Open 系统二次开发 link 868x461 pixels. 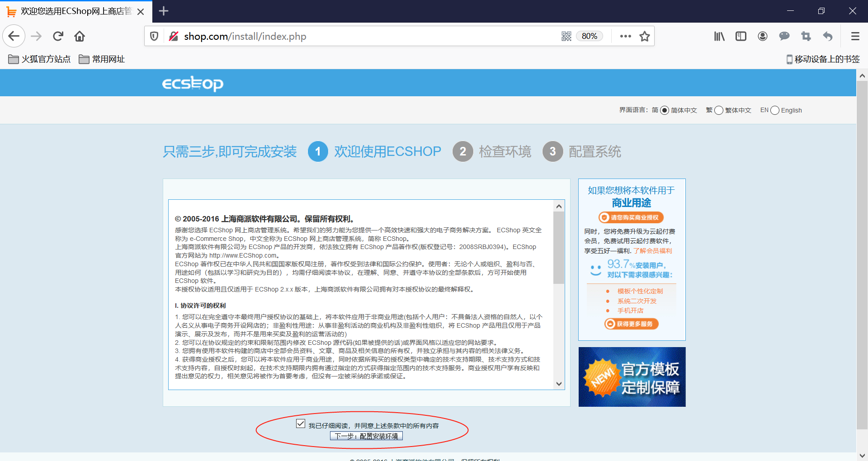click(x=637, y=301)
